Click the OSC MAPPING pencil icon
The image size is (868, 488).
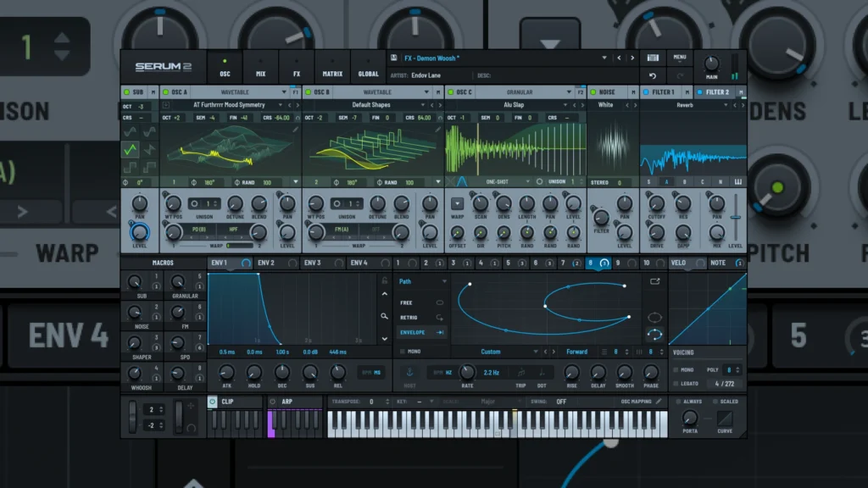[x=658, y=401]
